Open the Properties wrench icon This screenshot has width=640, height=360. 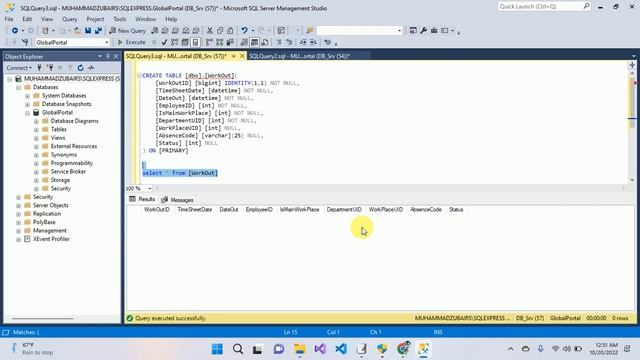pos(424,31)
